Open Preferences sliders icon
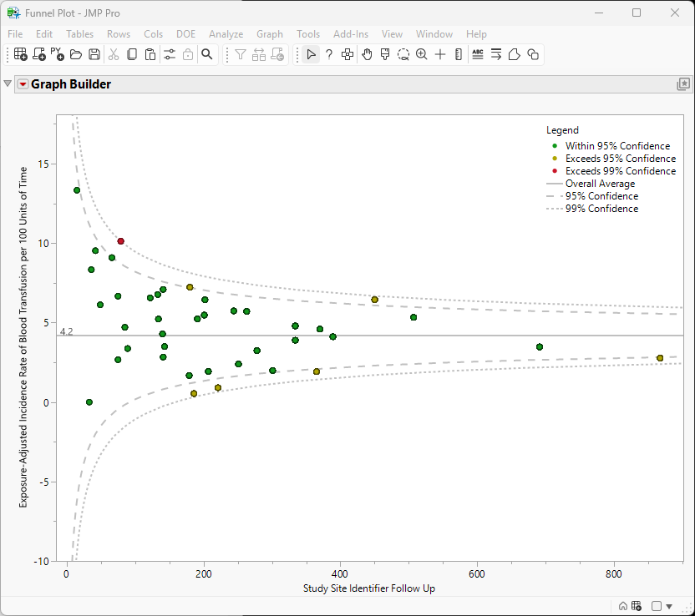The width and height of the screenshot is (695, 616). click(x=170, y=54)
